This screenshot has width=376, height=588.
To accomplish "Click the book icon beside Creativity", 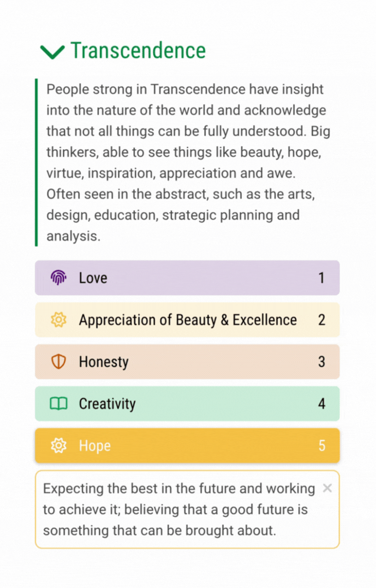I will click(x=58, y=403).
